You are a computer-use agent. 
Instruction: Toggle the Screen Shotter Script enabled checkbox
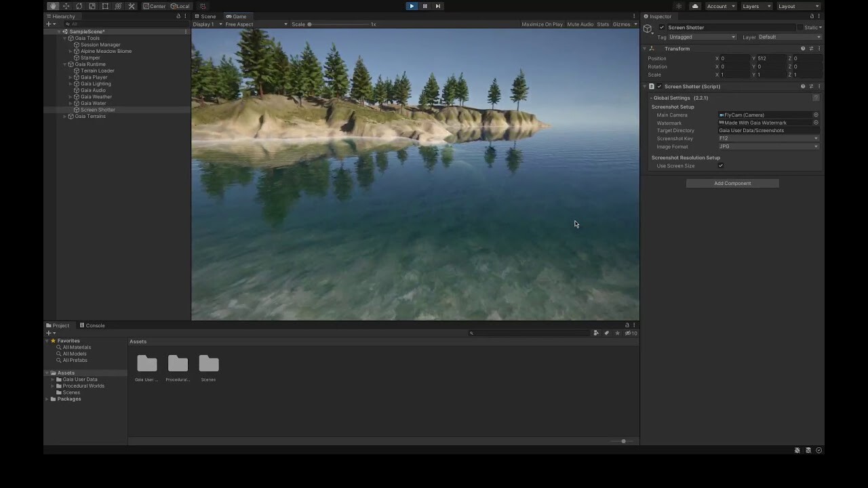pyautogui.click(x=659, y=86)
